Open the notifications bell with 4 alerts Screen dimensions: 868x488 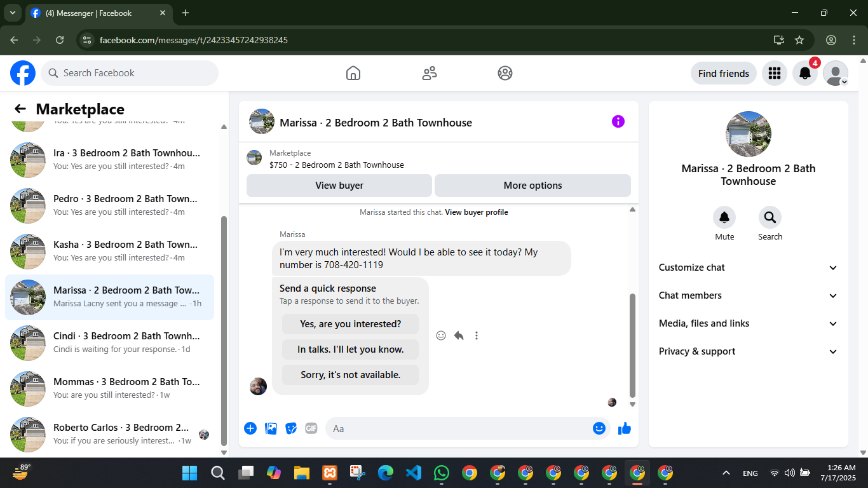[x=805, y=73]
